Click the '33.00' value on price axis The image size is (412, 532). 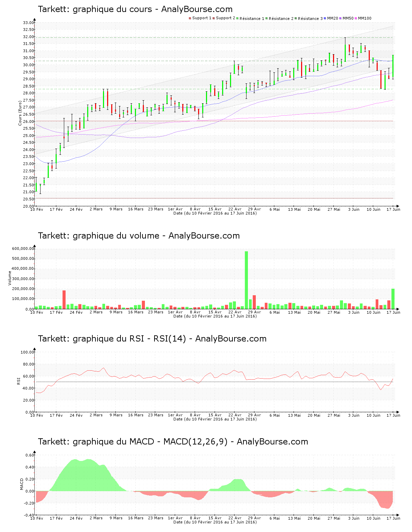[x=28, y=23]
